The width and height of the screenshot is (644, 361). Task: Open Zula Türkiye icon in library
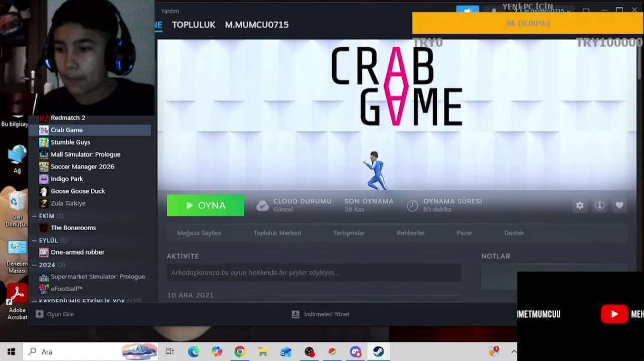tap(44, 204)
